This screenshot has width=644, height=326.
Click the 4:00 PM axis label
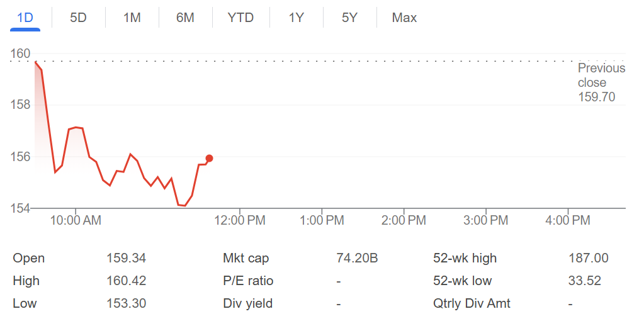click(x=567, y=220)
